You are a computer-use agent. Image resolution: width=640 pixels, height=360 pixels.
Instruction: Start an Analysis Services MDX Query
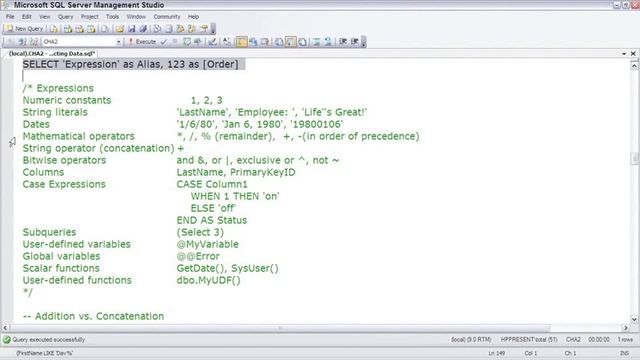click(x=68, y=29)
